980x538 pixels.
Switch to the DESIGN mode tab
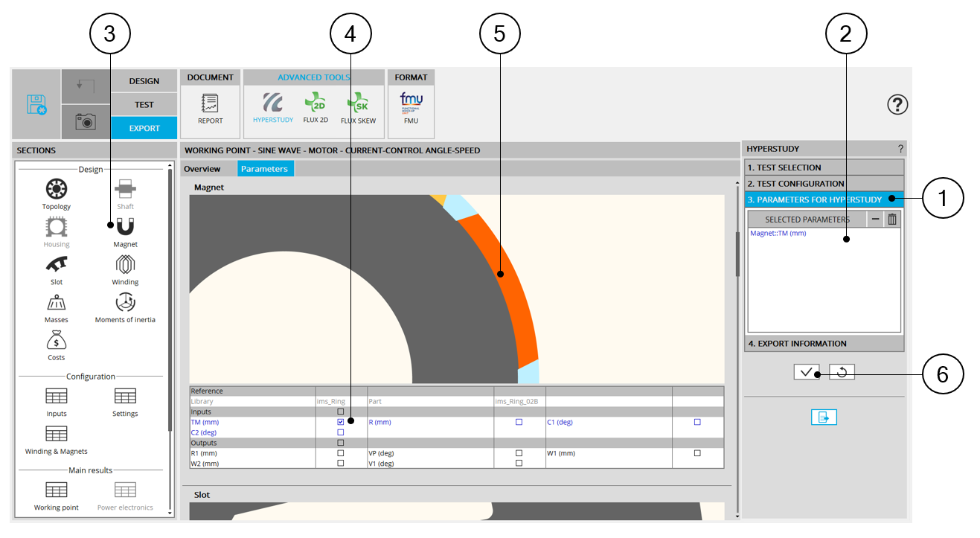coord(144,81)
